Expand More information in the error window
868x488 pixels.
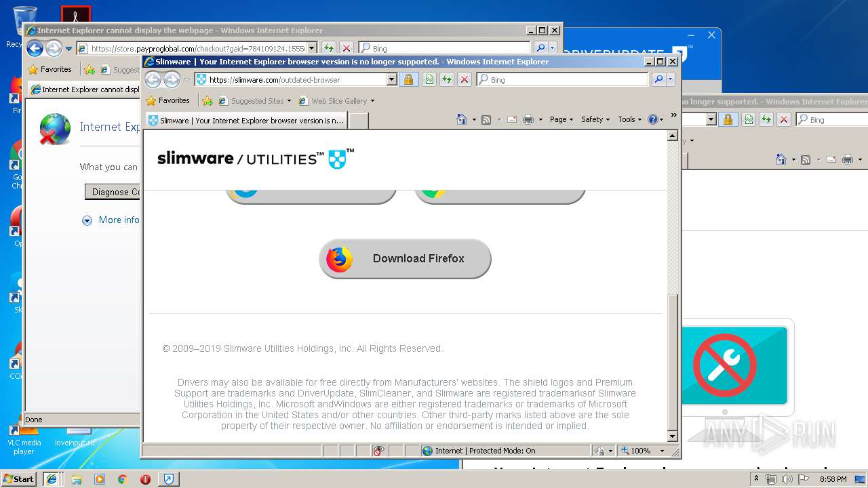[x=112, y=220]
